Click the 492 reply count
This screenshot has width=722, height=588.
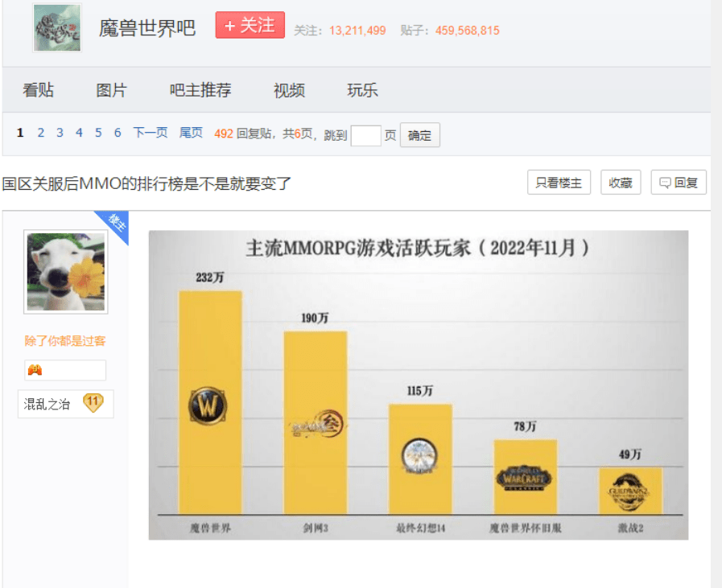(x=224, y=134)
